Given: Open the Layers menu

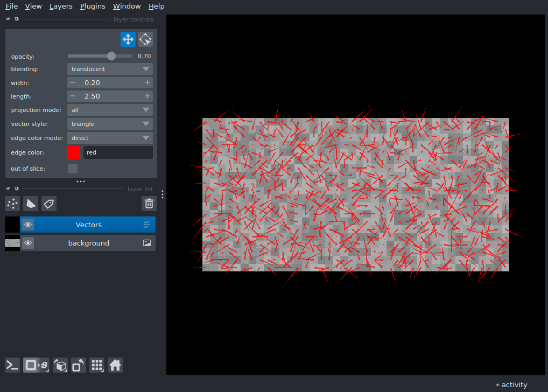Looking at the screenshot, I should [60, 6].
